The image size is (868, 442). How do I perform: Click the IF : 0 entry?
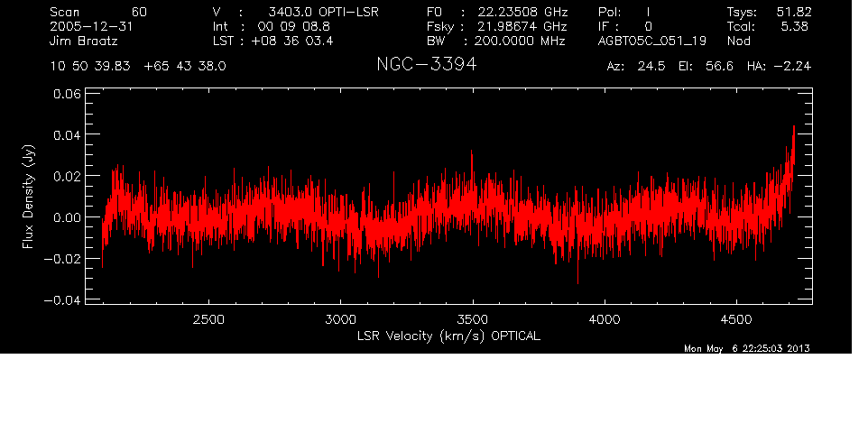point(625,26)
